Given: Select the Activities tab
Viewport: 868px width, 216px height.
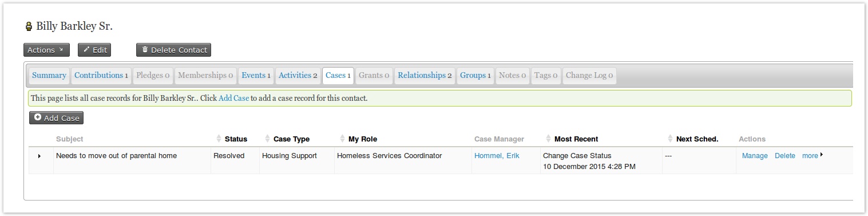Looking at the screenshot, I should click(298, 75).
